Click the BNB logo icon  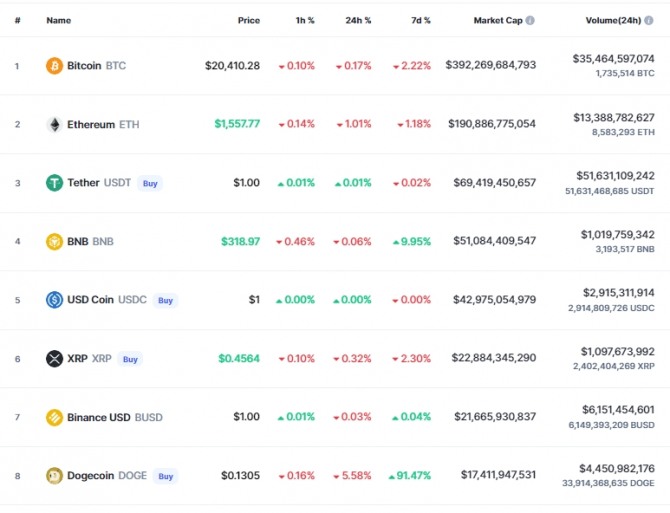[54, 241]
